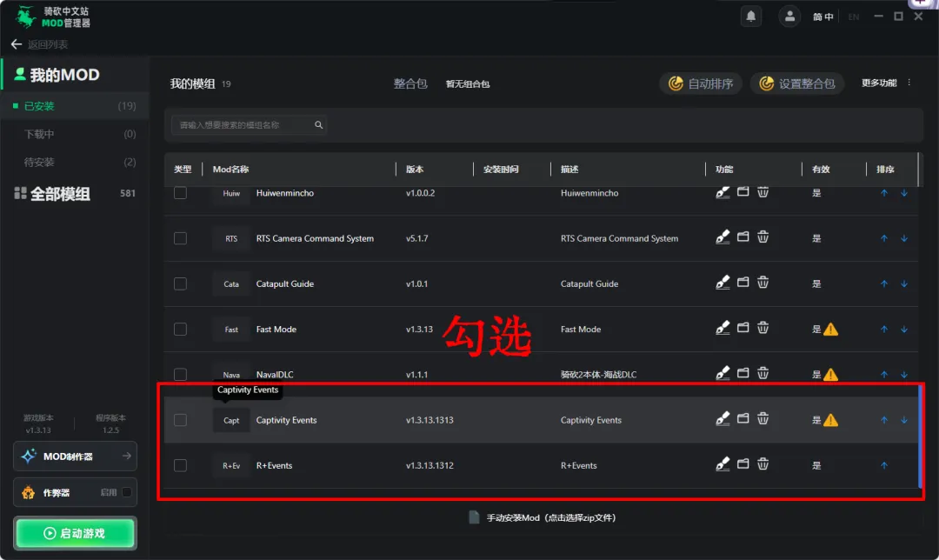Viewport: 939px width, 560px height.
Task: Open folder of R+Events mod
Action: 743,463
